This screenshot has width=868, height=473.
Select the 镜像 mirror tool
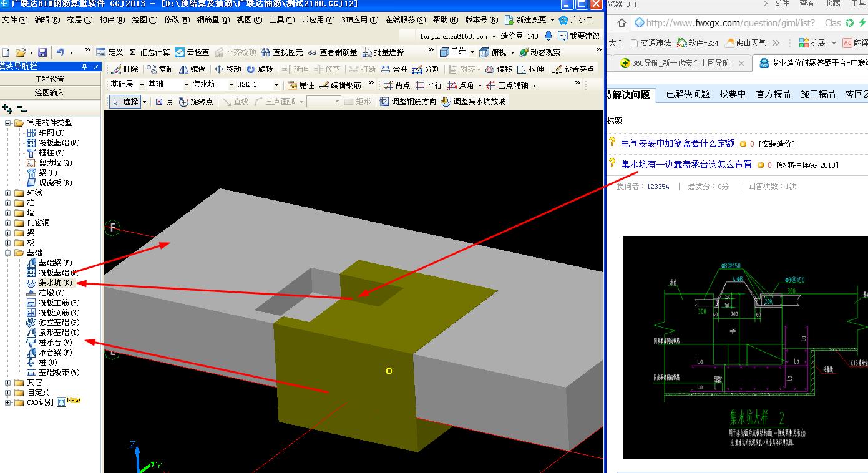click(x=193, y=69)
